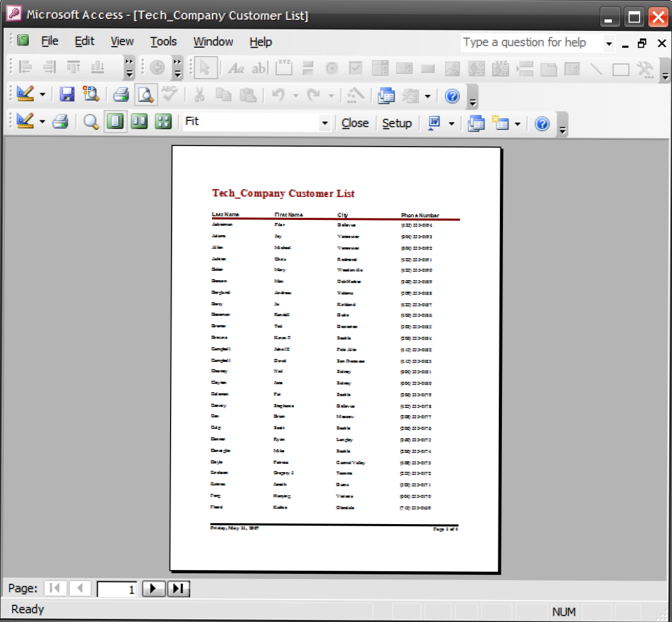Go to the last page
Viewport: 672px width, 622px height.
(178, 588)
